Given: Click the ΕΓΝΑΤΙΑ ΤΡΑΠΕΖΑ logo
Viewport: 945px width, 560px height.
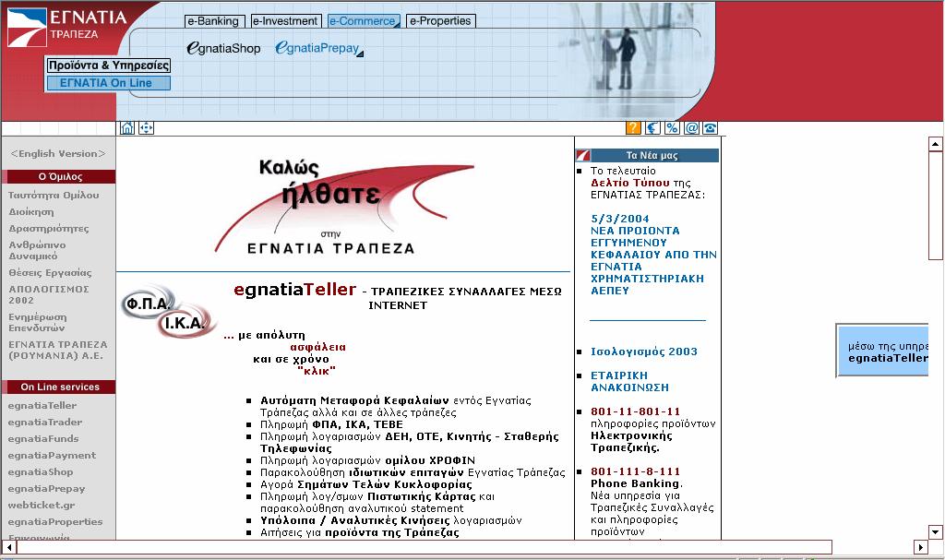Looking at the screenshot, I should [66, 26].
